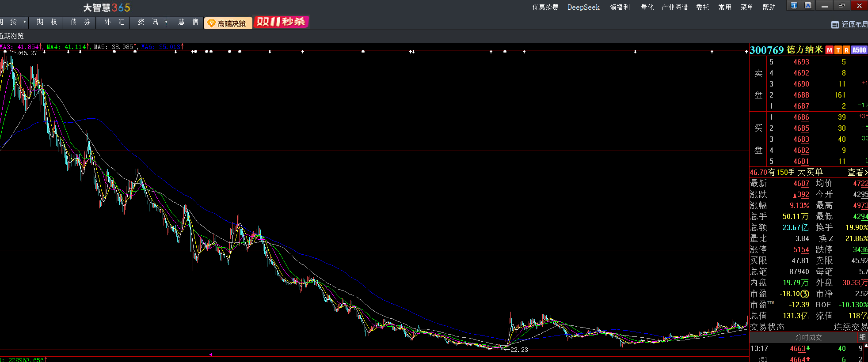The width and height of the screenshot is (868, 362).
Task: Switch to the 慧信 tab
Action: 188,22
